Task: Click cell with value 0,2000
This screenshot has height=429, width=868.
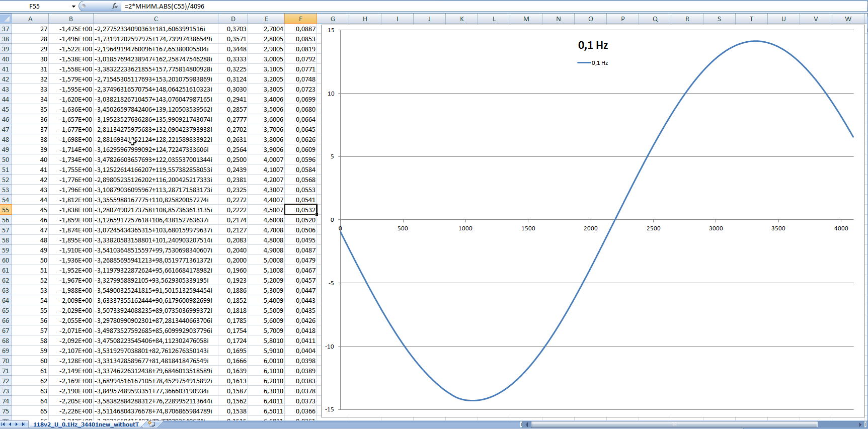Action: tap(233, 260)
